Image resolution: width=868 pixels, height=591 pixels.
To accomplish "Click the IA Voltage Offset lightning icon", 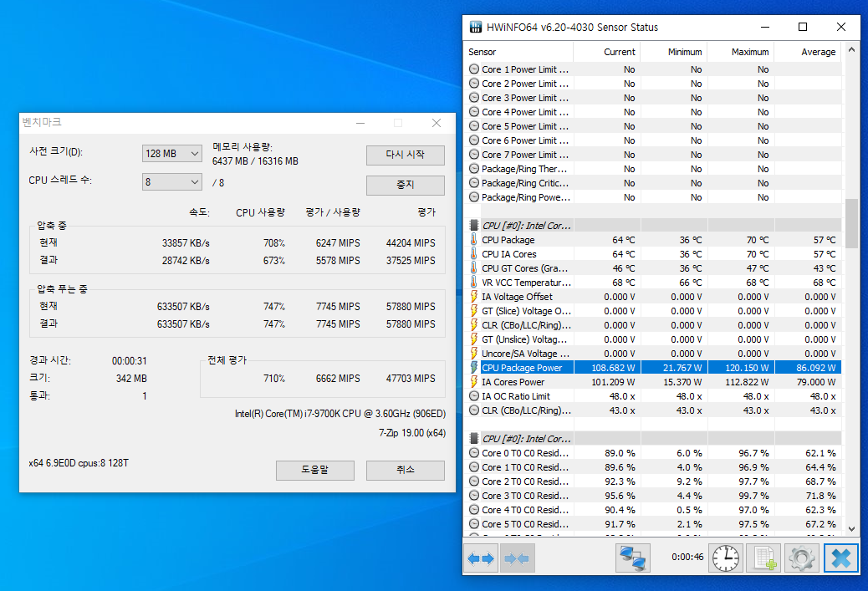I will [x=474, y=297].
